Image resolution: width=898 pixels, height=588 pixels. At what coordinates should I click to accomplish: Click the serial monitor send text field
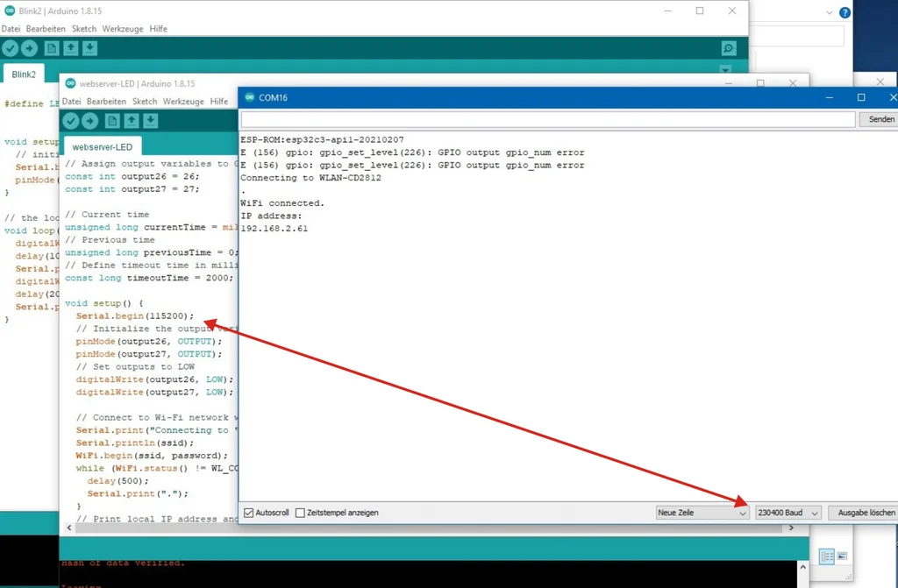click(547, 119)
